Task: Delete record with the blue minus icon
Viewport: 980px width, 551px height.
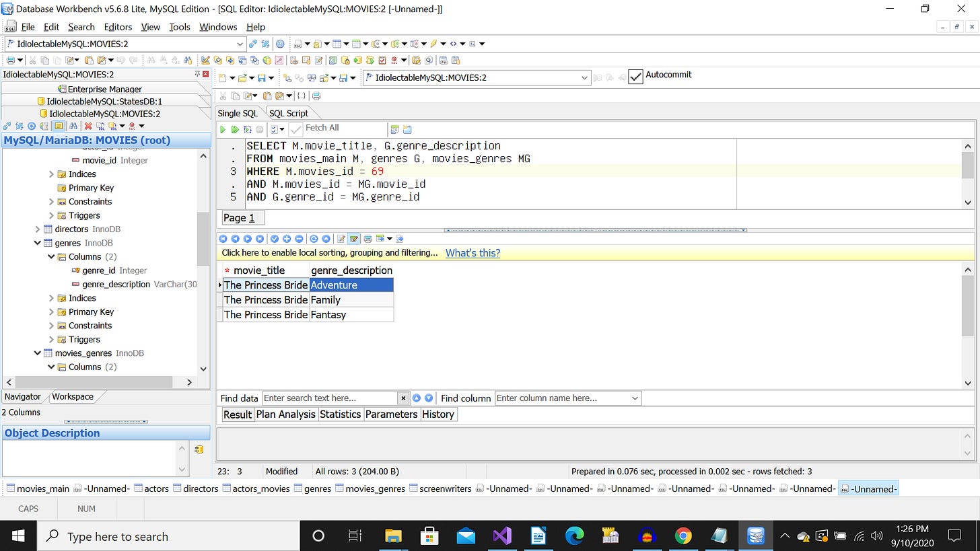Action: tap(299, 239)
